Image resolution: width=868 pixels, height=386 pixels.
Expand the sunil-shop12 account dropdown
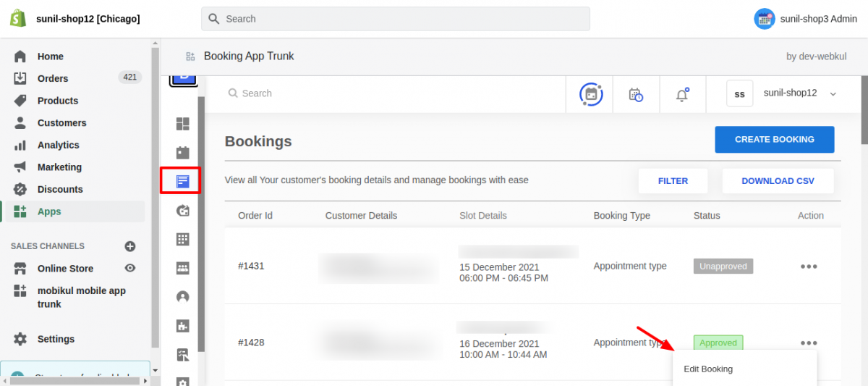(833, 93)
